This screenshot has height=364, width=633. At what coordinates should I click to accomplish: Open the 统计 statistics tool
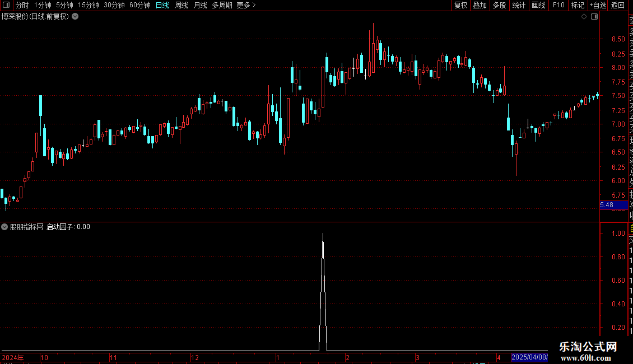[519, 5]
